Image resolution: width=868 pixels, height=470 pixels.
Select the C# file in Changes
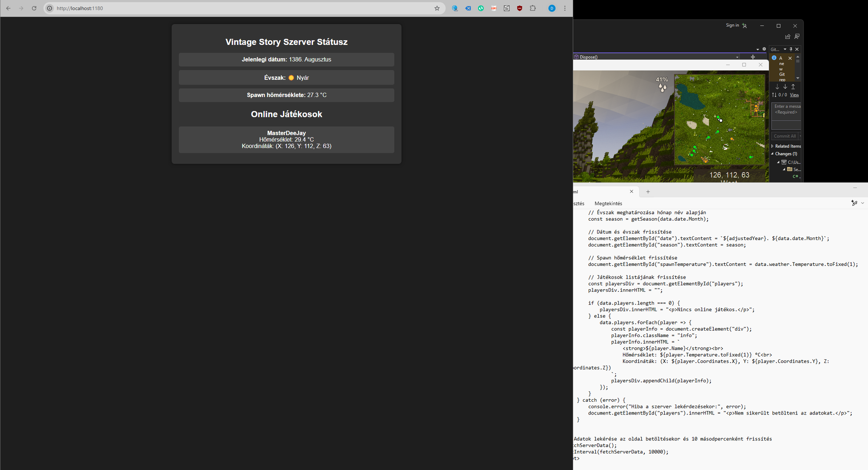[x=796, y=177]
